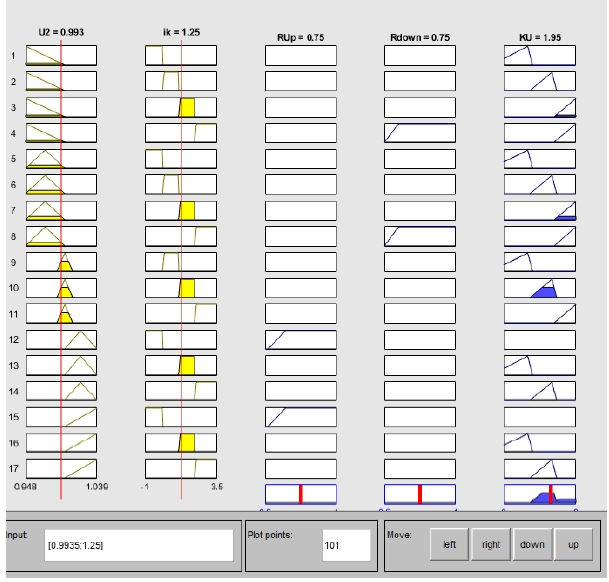Click the red U2 input line in the rule 1 plot

[x=61, y=54]
